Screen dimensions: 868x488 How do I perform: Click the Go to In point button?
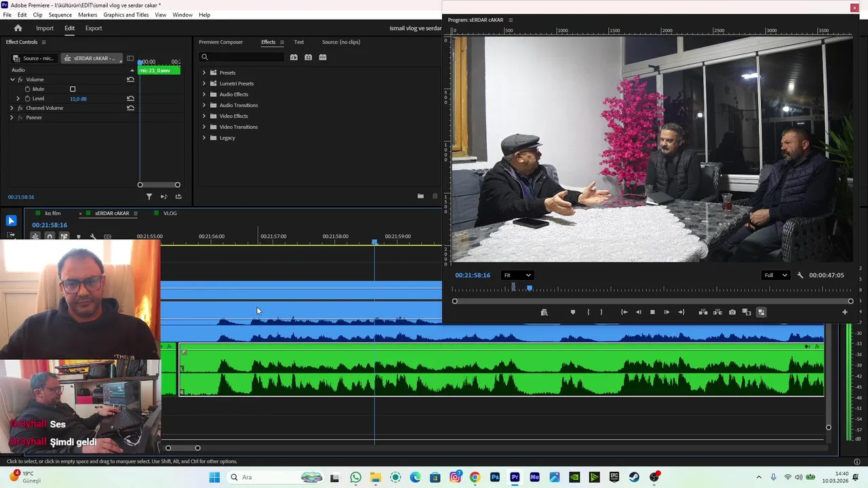click(x=624, y=312)
